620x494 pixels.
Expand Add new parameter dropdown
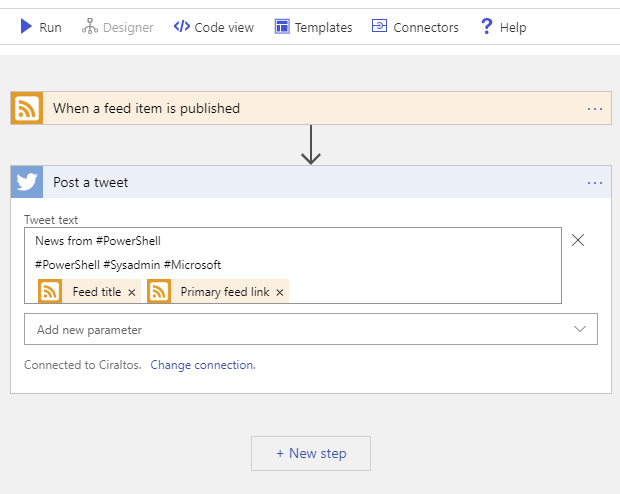coord(311,329)
